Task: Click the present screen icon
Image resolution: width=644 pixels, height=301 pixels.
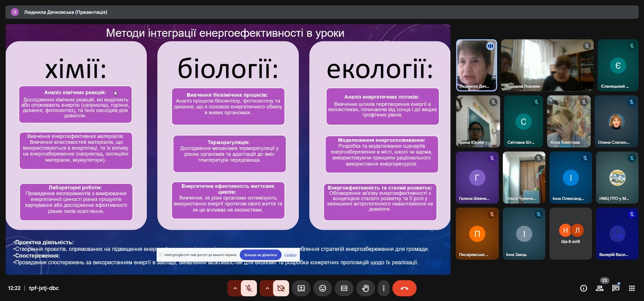Action: click(x=301, y=288)
